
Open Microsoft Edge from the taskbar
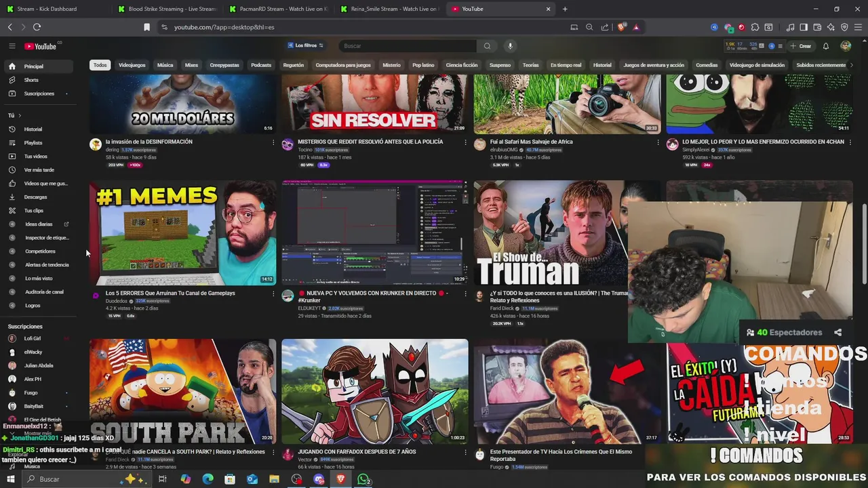[x=208, y=479]
